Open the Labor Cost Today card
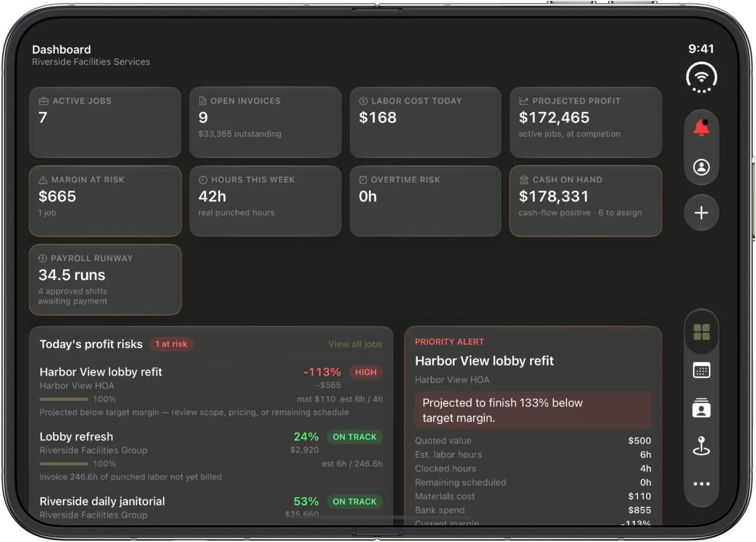756x542 pixels. click(425, 122)
